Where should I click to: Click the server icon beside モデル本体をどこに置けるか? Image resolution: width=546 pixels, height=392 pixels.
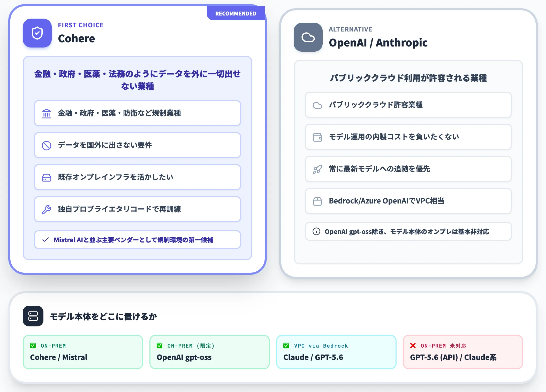[x=33, y=316]
